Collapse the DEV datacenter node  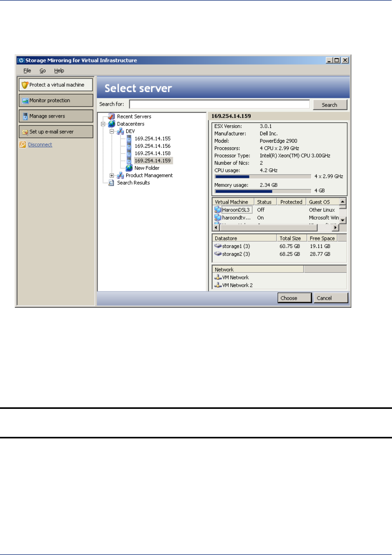pos(112,131)
